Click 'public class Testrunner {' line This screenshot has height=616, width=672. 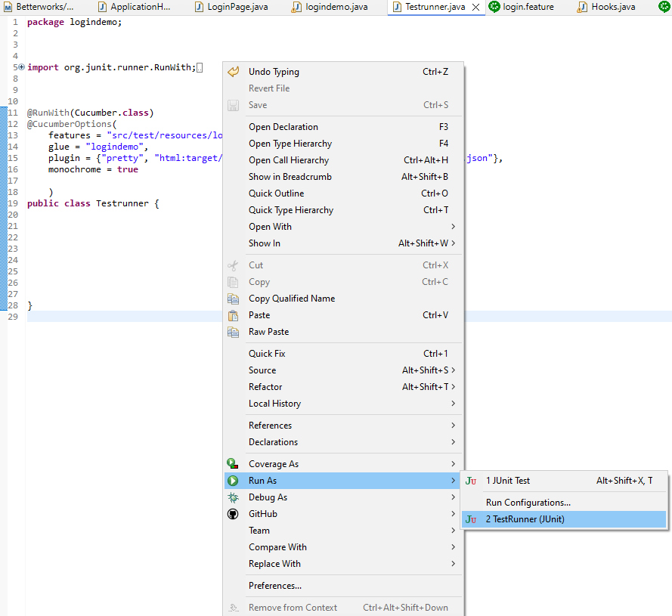tap(93, 203)
